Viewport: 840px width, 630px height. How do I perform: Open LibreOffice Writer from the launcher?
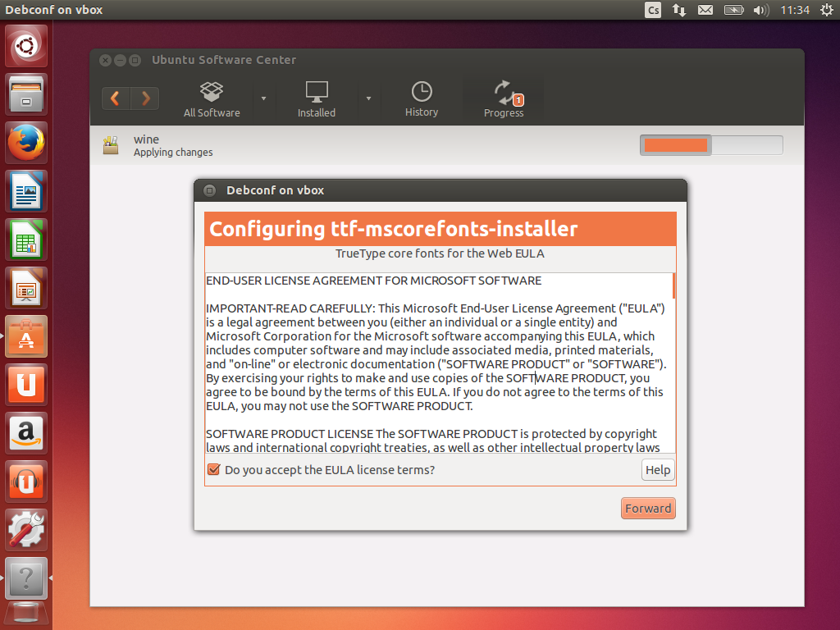click(27, 191)
